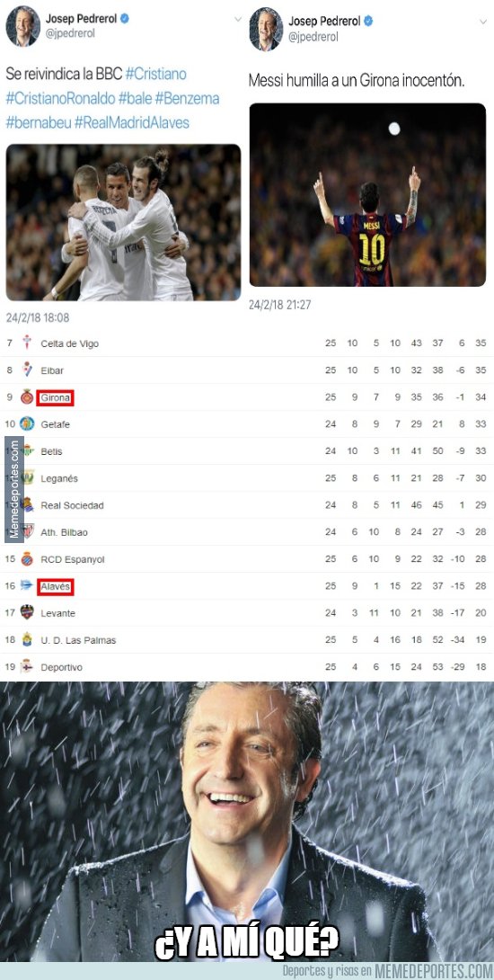Open the #RealMadridAlaves hashtag

click(132, 122)
